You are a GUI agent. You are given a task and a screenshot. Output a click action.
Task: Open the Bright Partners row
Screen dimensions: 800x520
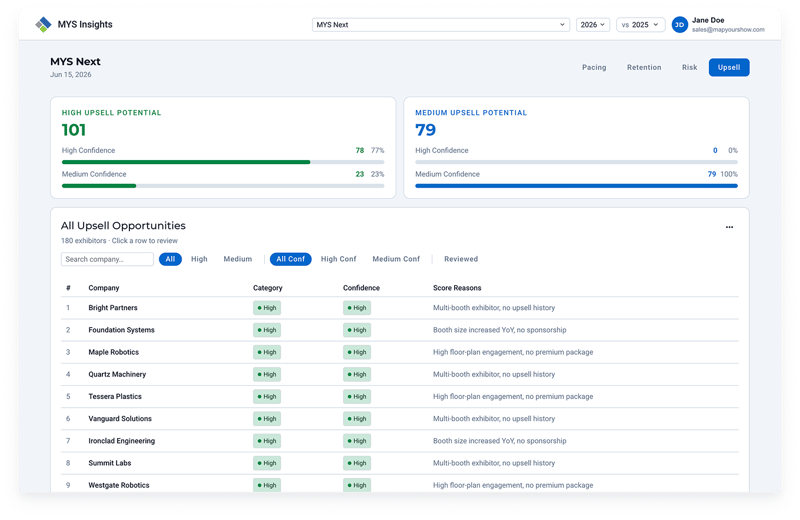pyautogui.click(x=399, y=308)
